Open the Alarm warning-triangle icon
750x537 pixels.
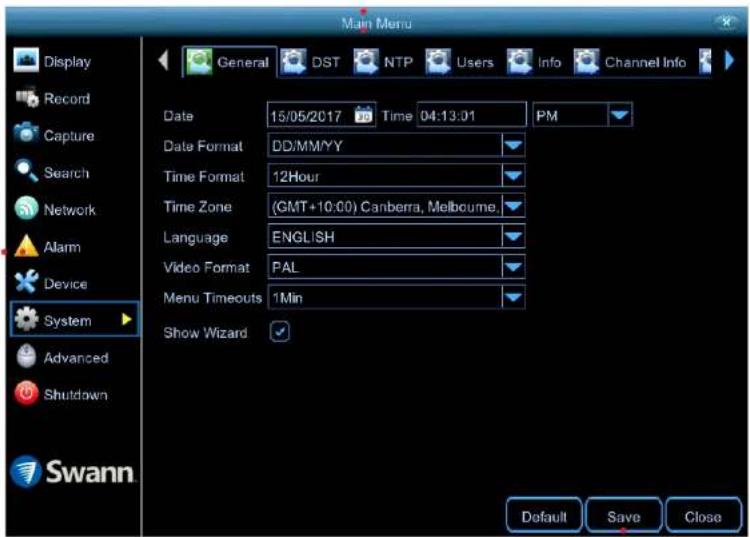(x=26, y=246)
